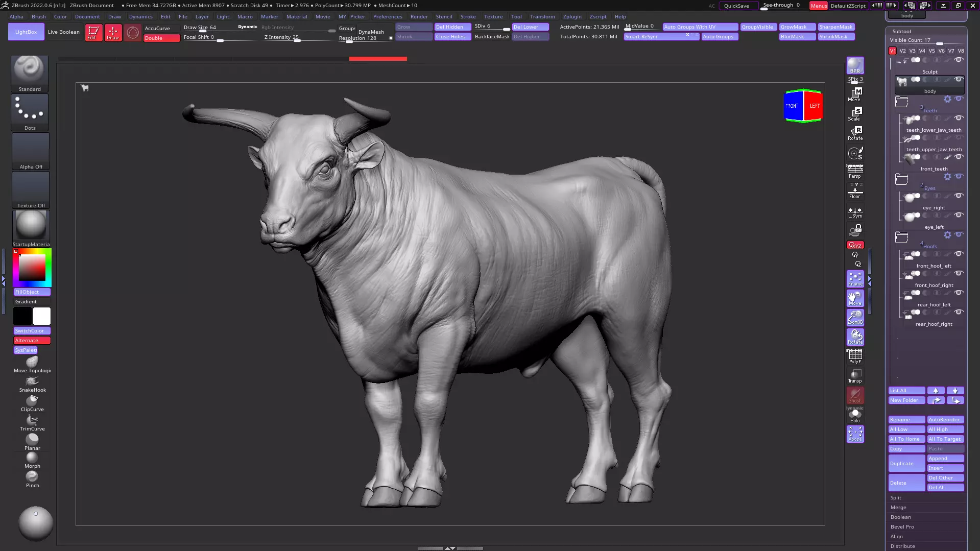Viewport: 980px width, 551px height.
Task: Click the Teeth folder settings gear
Action: coord(947,99)
